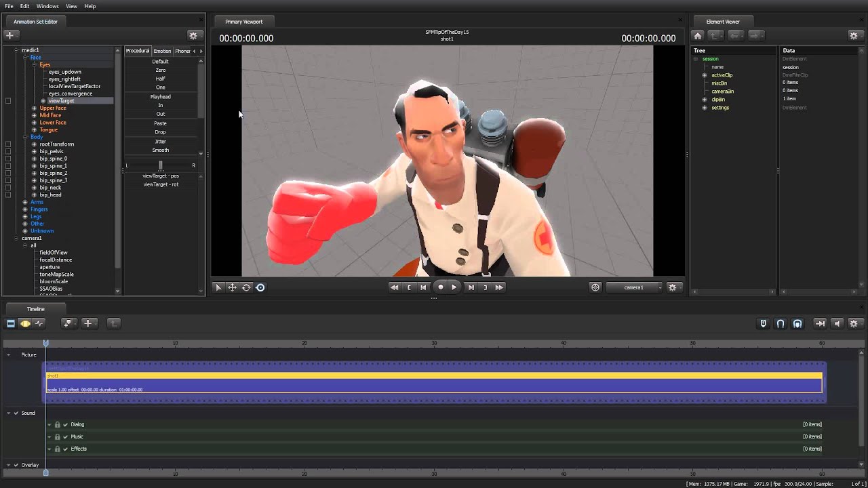This screenshot has height=488, width=868.
Task: Switch to the Clip Editor mode icon
Action: (x=11, y=323)
